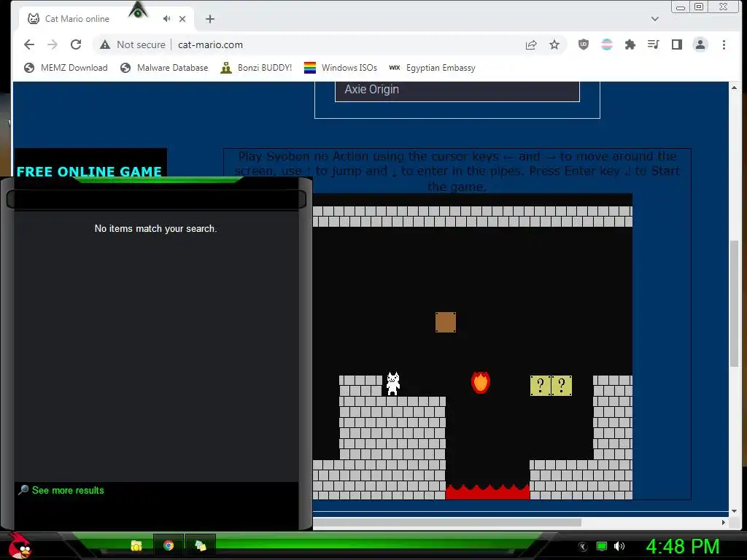The width and height of the screenshot is (747, 560).
Task: Click the horizontal scrollbar thumb
Action: click(x=447, y=522)
